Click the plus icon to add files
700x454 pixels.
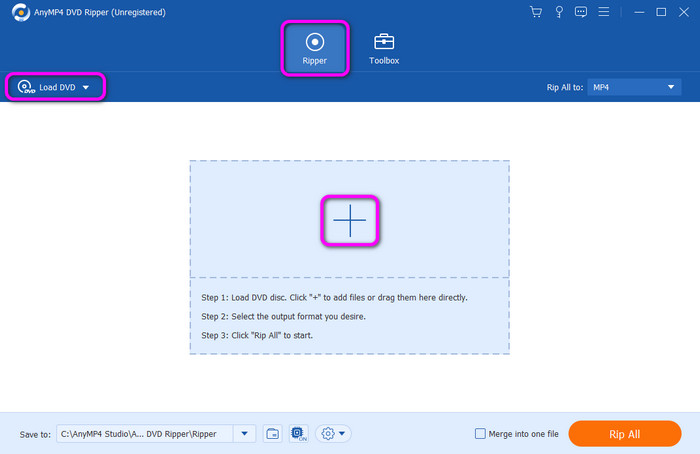click(350, 220)
